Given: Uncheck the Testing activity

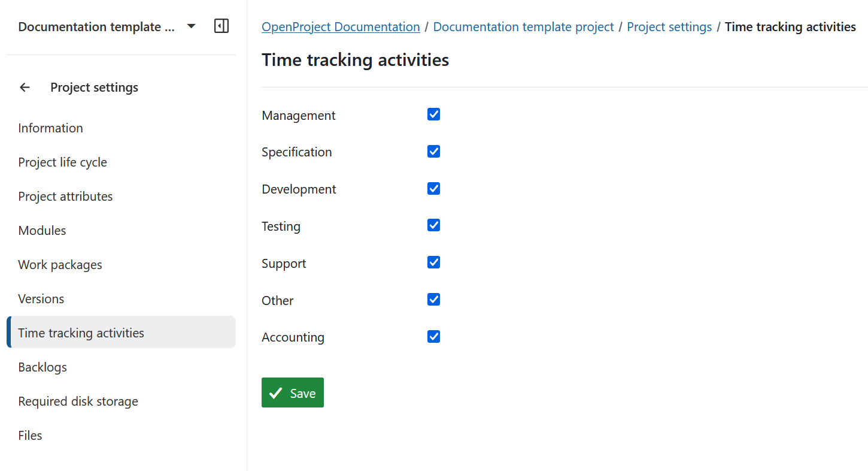Looking at the screenshot, I should pyautogui.click(x=433, y=225).
